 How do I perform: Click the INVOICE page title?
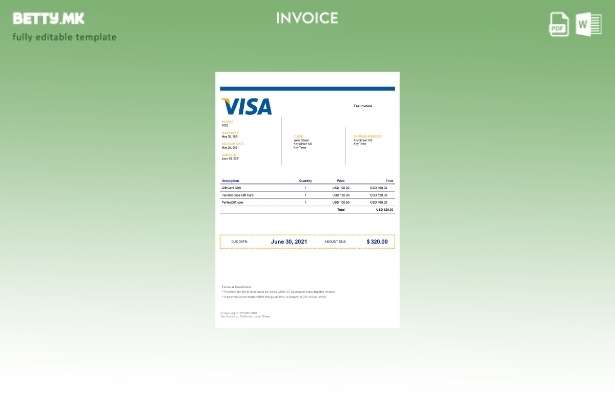[x=307, y=18]
